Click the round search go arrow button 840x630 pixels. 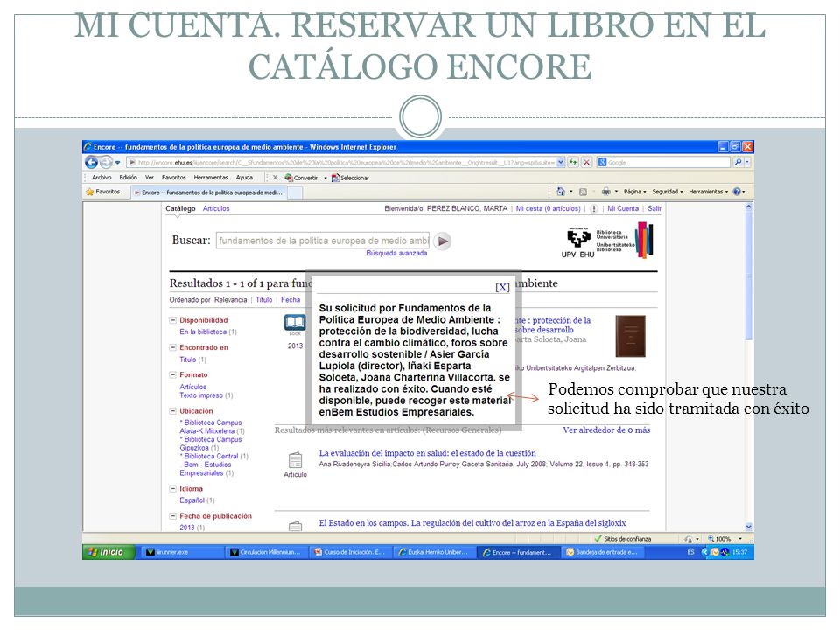point(443,241)
